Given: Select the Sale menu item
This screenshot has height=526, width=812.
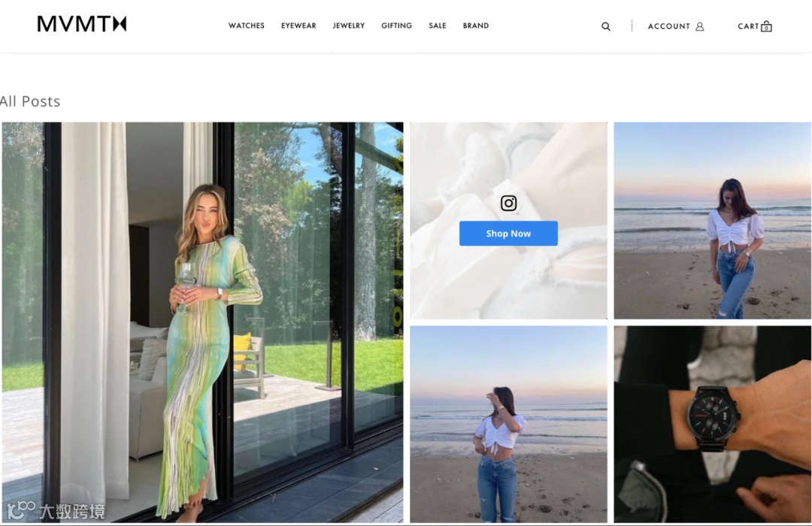Looking at the screenshot, I should pyautogui.click(x=438, y=26).
